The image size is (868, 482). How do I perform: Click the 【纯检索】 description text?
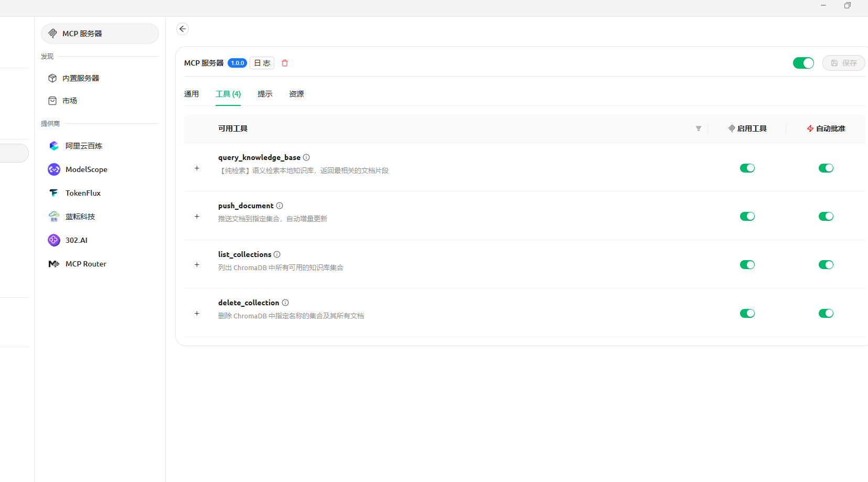(x=304, y=170)
